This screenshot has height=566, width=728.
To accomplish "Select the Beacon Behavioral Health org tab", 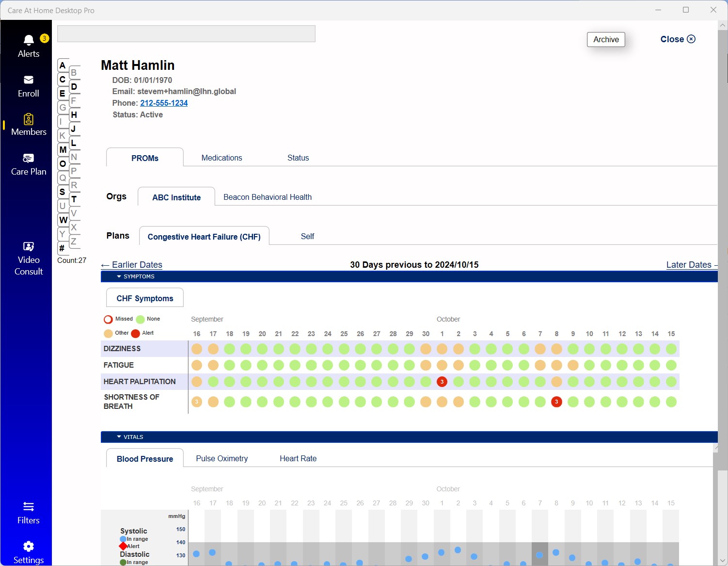I will pyautogui.click(x=267, y=197).
